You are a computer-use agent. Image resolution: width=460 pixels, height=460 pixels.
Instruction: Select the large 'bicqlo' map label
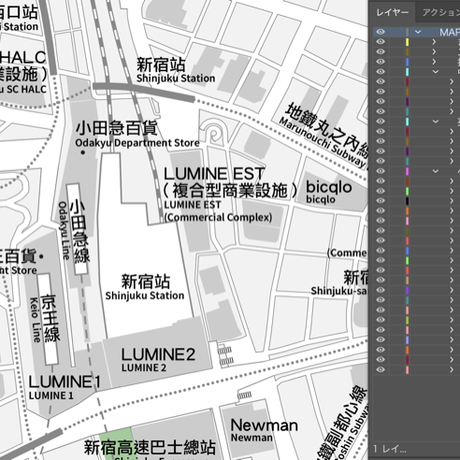point(329,187)
